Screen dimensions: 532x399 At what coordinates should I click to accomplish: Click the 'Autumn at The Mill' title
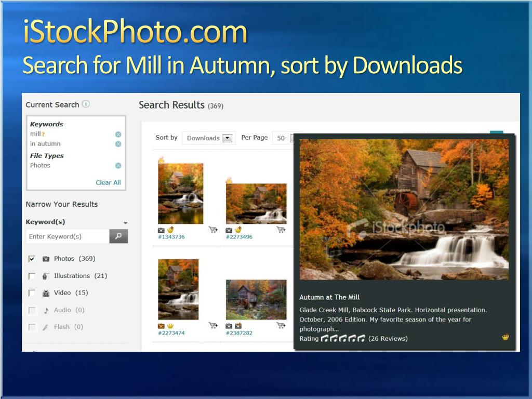point(329,297)
